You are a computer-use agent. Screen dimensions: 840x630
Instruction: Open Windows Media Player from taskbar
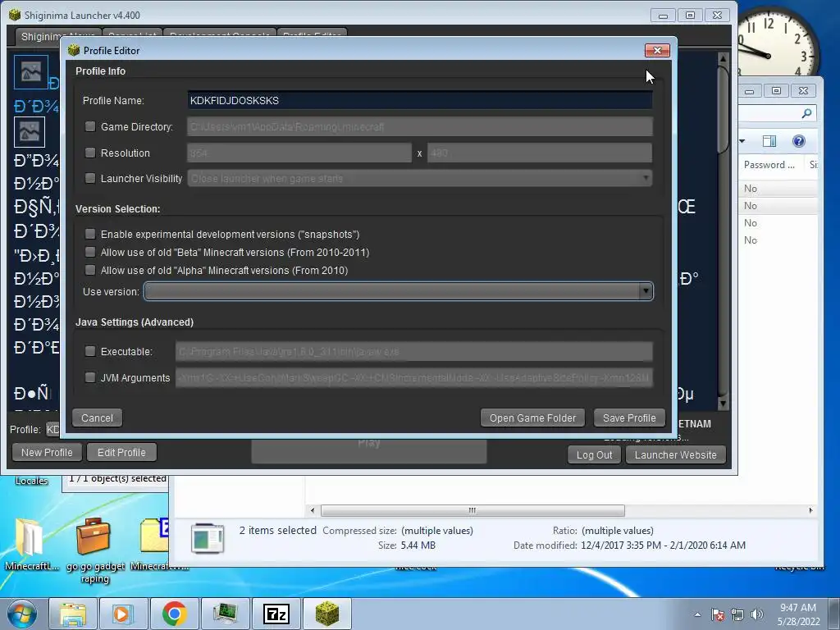(123, 614)
